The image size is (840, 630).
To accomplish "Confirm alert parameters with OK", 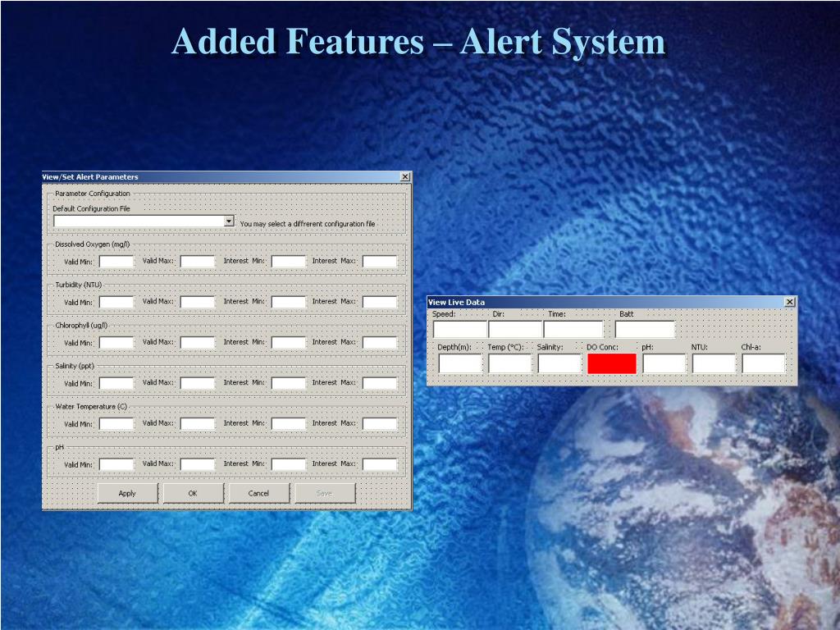I will point(193,493).
